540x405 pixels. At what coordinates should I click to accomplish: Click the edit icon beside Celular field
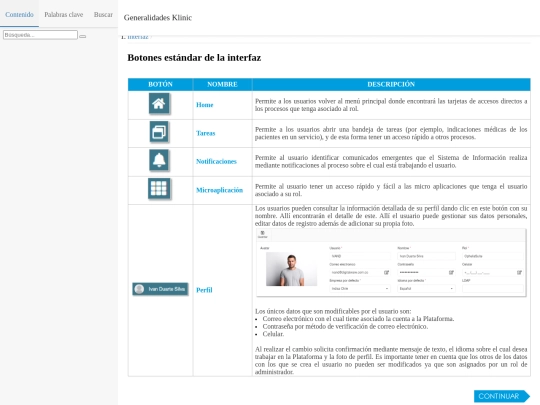(519, 272)
